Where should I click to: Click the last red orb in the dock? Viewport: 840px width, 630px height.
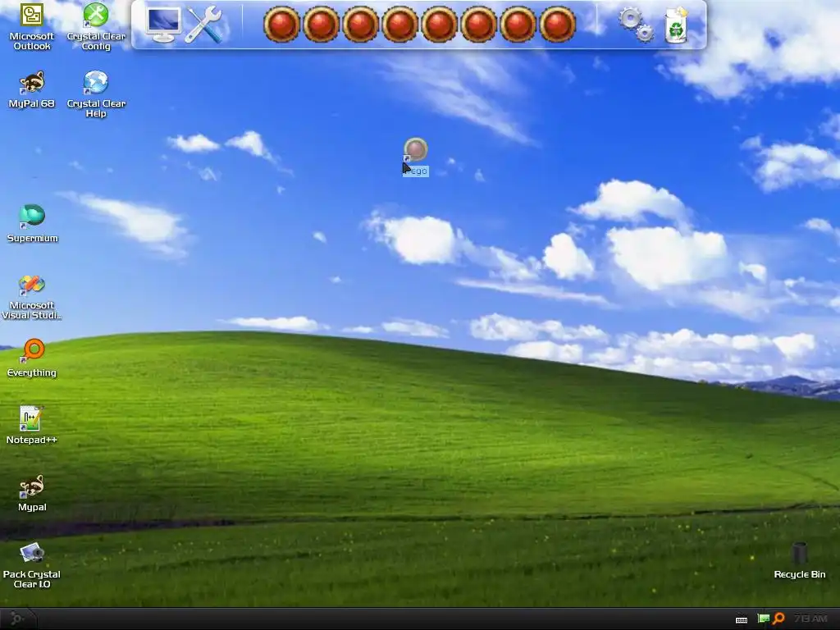click(x=558, y=25)
